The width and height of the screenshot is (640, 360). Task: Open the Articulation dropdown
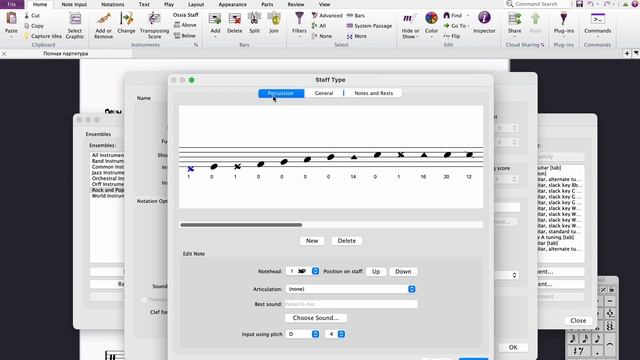[x=351, y=289]
